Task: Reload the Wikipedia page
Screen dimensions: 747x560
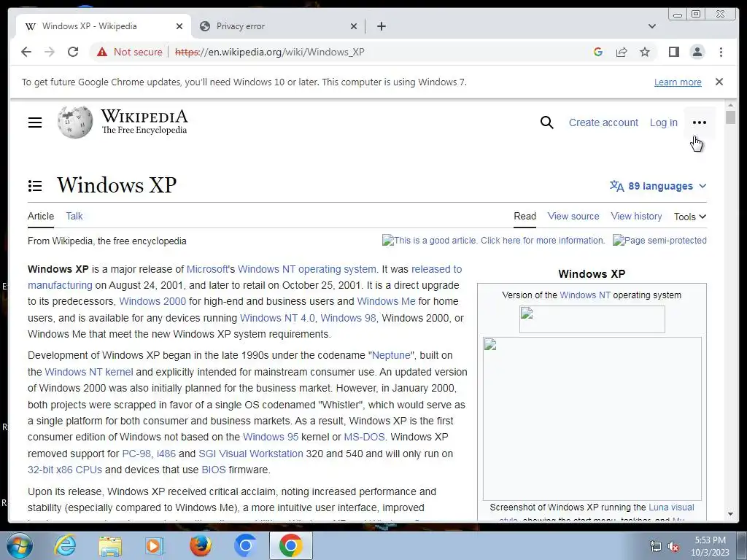Action: [73, 52]
